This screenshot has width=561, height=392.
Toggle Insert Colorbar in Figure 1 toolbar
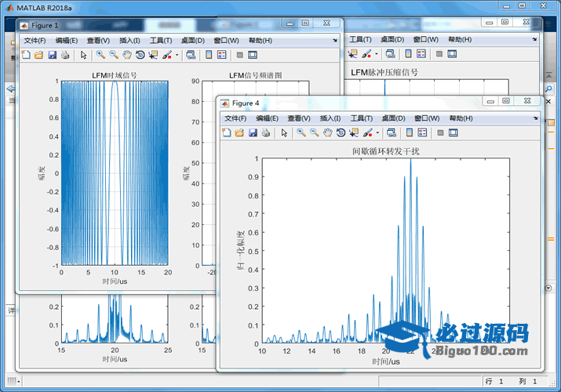click(209, 55)
